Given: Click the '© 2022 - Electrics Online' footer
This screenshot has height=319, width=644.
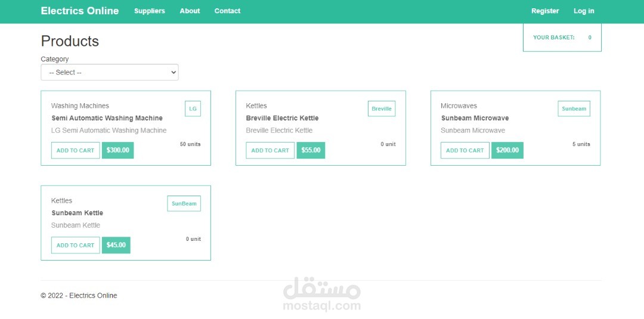Looking at the screenshot, I should [x=79, y=296].
